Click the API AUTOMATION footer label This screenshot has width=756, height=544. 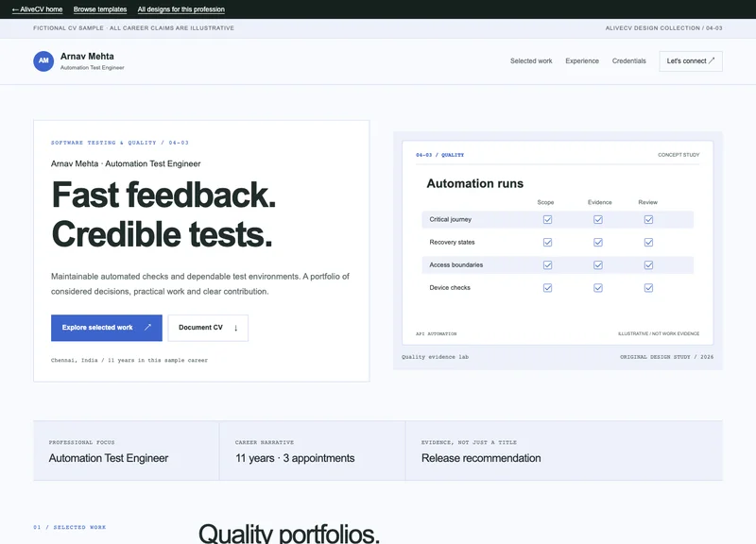click(436, 333)
